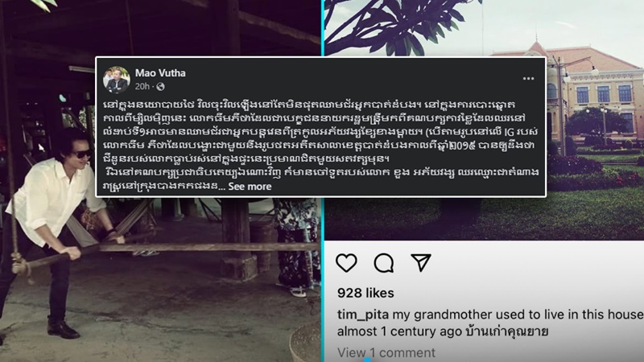Click the globe public-audience icon
This screenshot has width=644, height=362.
tap(160, 87)
